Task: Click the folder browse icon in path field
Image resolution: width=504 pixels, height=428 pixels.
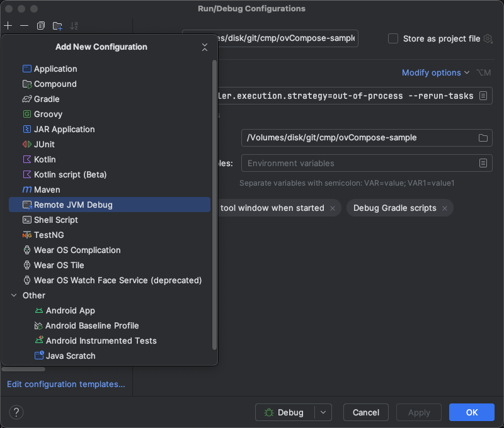Action: [483, 138]
